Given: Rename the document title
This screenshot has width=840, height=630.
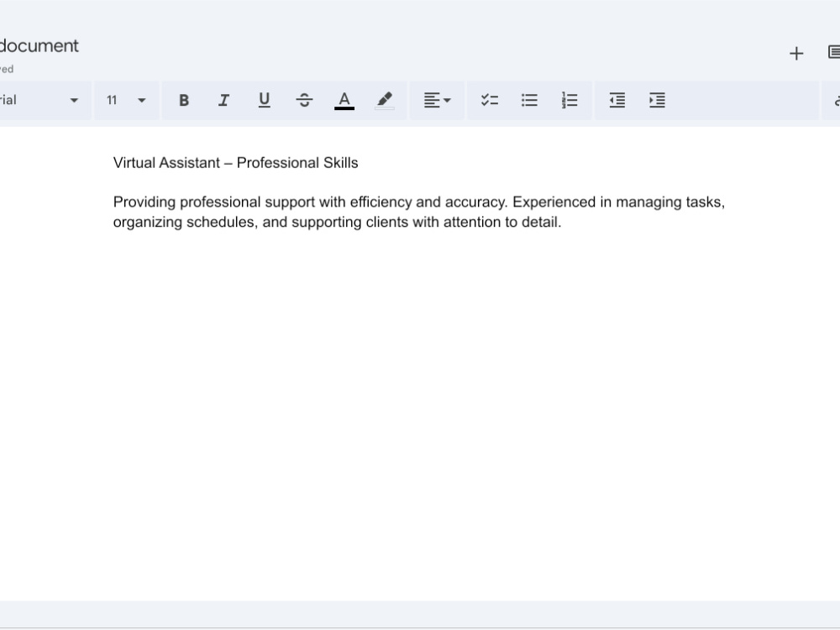Looking at the screenshot, I should click(39, 46).
